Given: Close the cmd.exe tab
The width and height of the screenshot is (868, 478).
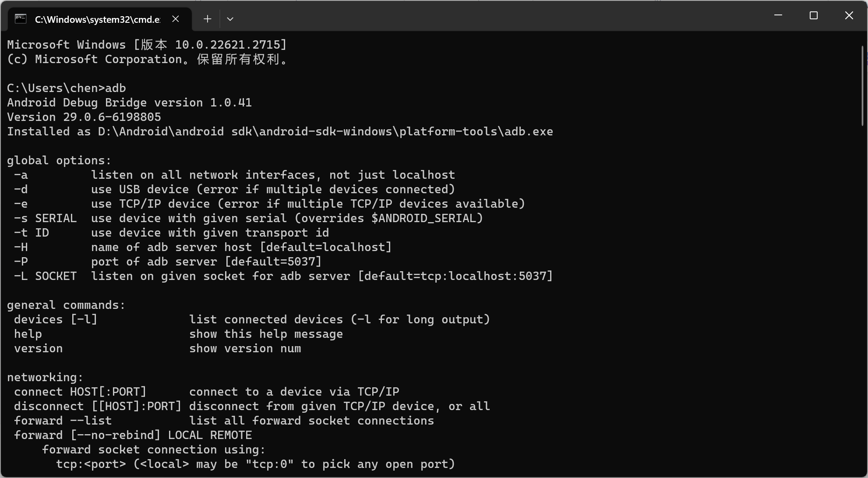Looking at the screenshot, I should [x=176, y=19].
